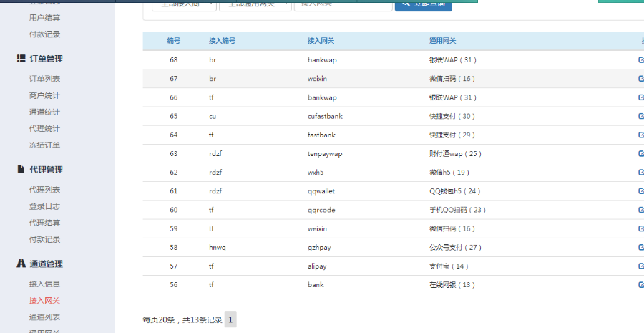644x333 pixels.
Task: Open 代理列表 in the sidebar
Action: coord(44,190)
